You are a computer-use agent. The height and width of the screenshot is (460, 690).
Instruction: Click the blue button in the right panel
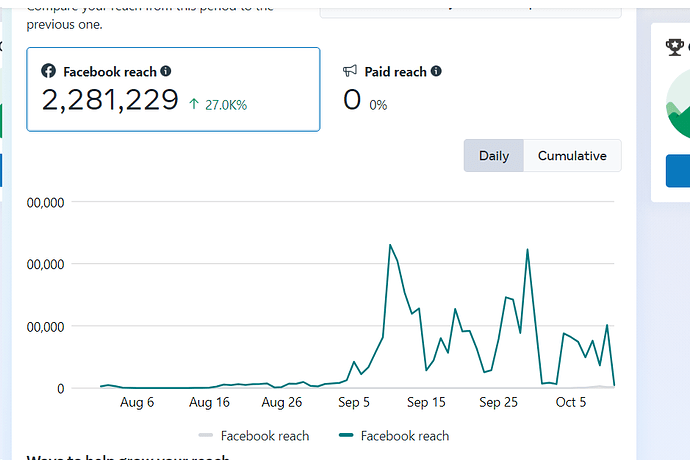pos(678,171)
